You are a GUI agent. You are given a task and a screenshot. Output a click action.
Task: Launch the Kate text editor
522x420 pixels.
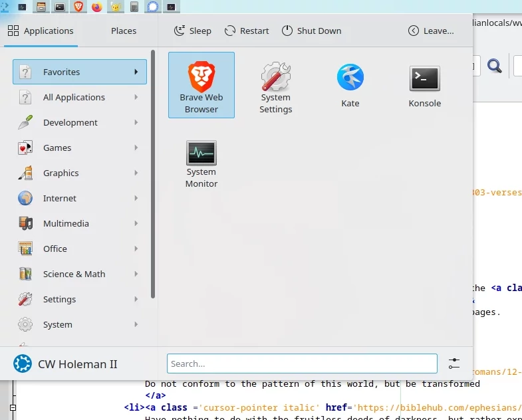click(350, 84)
